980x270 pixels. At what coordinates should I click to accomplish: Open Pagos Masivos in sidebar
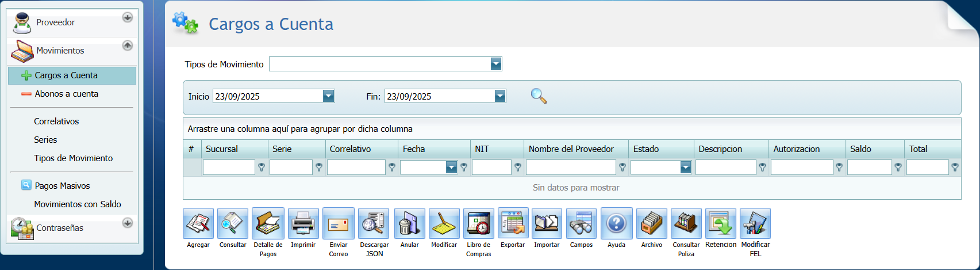pos(62,186)
